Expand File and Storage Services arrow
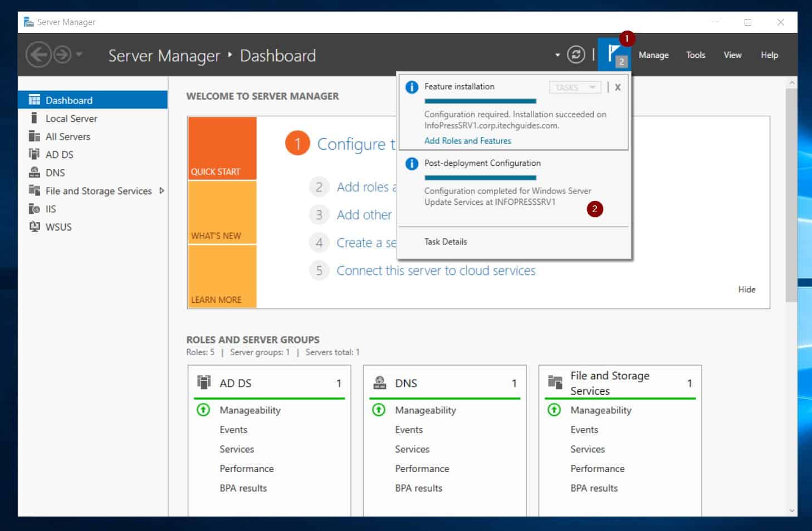 (x=162, y=190)
